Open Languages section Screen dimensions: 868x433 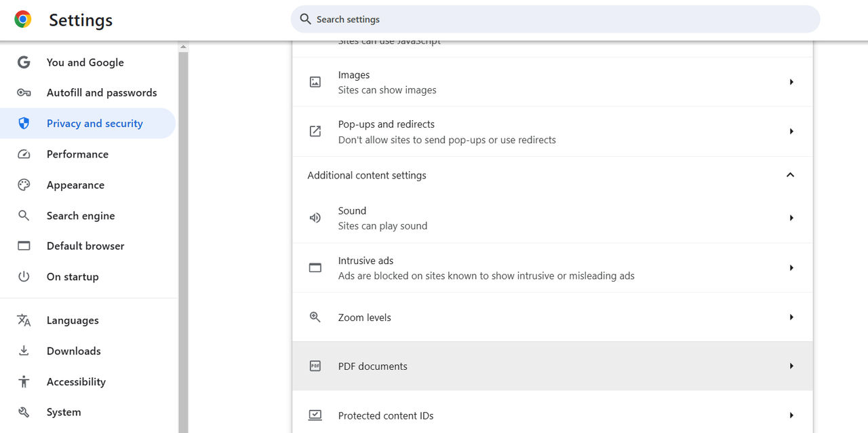pyautogui.click(x=87, y=320)
